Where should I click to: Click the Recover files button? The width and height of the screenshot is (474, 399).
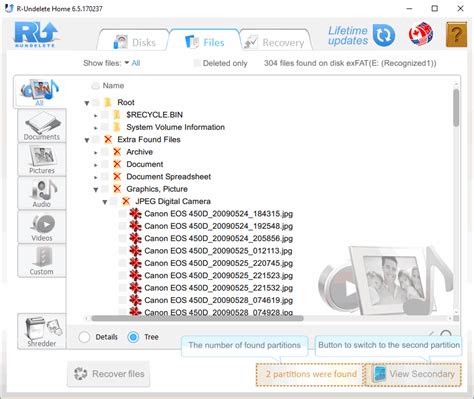point(109,374)
